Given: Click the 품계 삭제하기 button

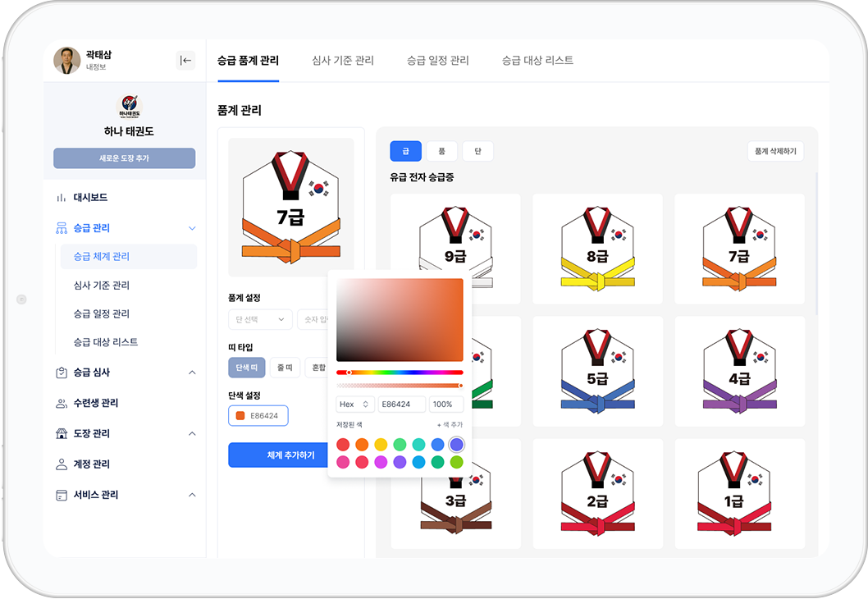Looking at the screenshot, I should tap(775, 151).
